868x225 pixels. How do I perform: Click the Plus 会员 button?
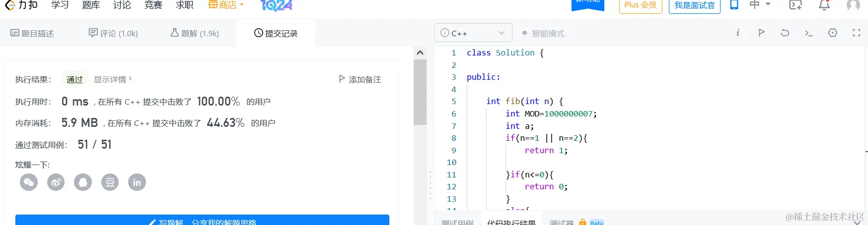point(641,5)
